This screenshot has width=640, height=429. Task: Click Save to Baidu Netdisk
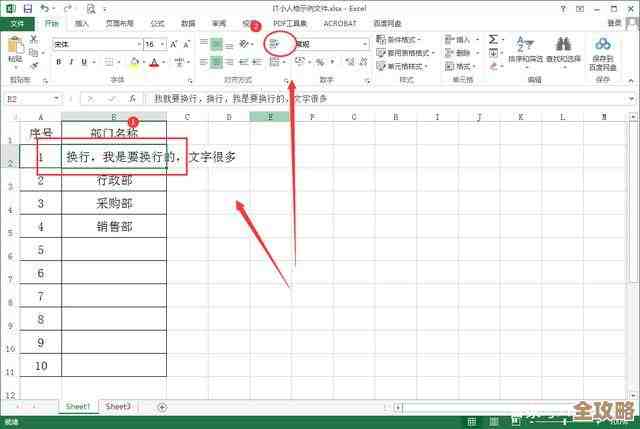602,54
